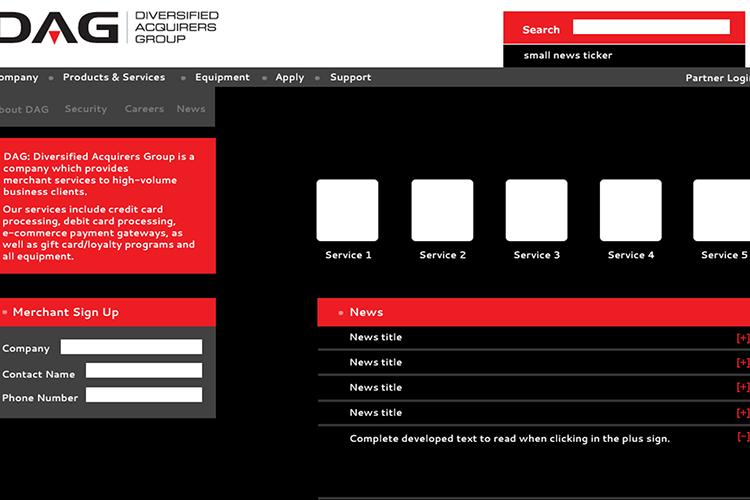Open the Products & Services menu
The width and height of the screenshot is (750, 500).
click(x=114, y=77)
